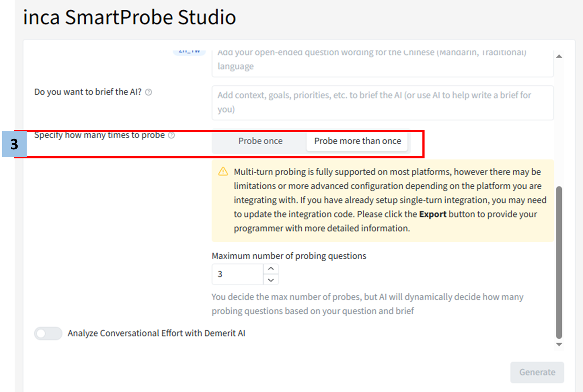Click the vertical scrollbar thumb
This screenshot has height=392, width=583.
[559, 262]
